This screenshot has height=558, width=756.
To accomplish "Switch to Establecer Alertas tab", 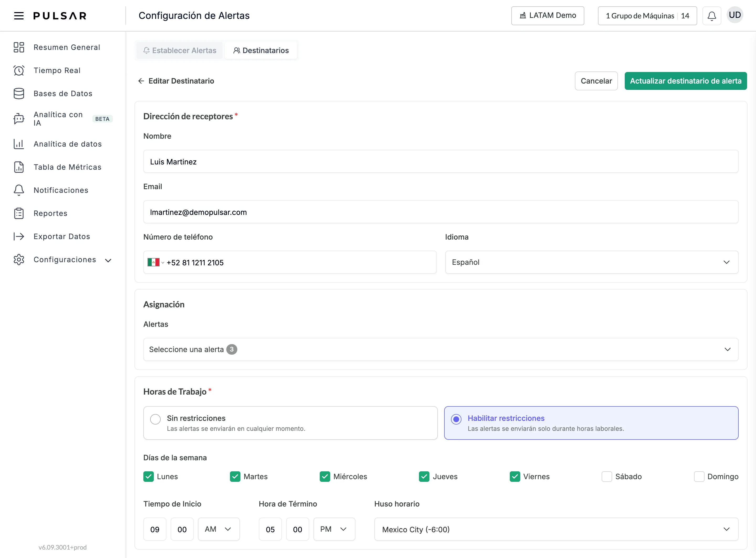I will pyautogui.click(x=180, y=50).
